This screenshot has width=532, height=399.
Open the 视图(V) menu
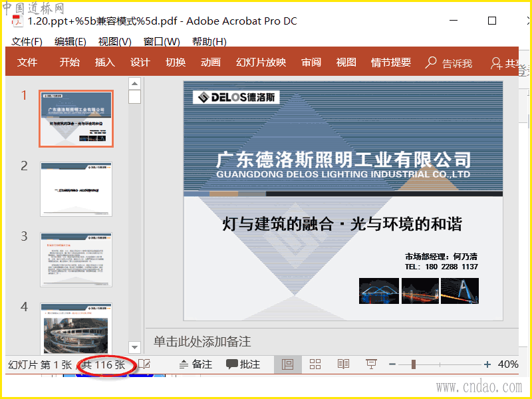point(114,41)
